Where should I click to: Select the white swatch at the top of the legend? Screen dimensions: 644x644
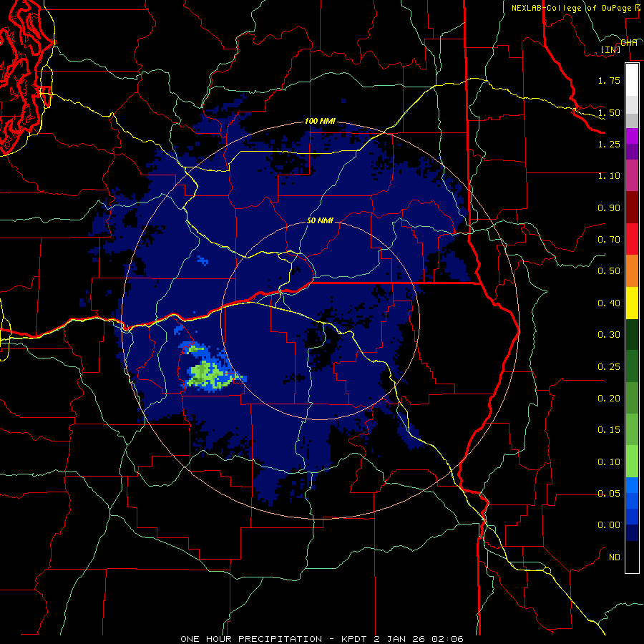pyautogui.click(x=632, y=79)
